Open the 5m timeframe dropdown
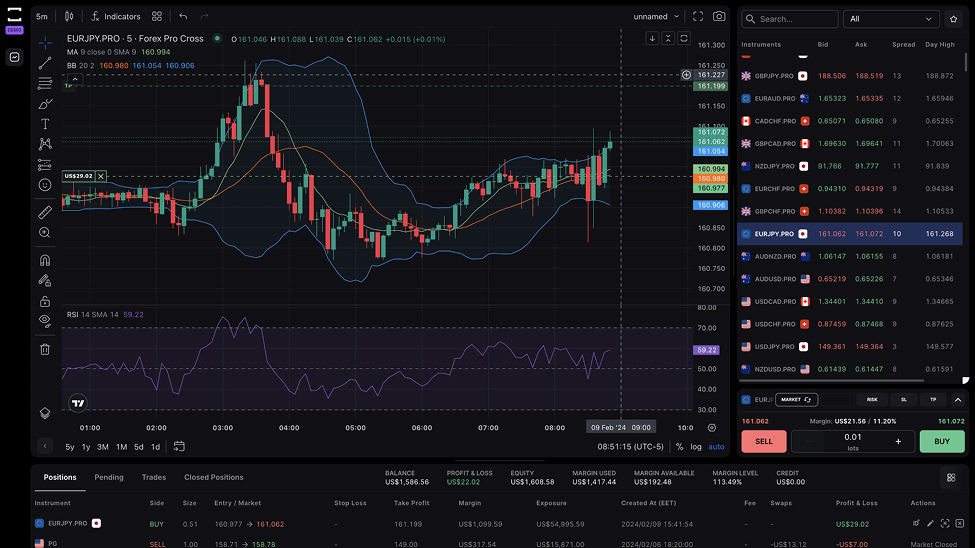This screenshot has width=975, height=548. tap(42, 17)
